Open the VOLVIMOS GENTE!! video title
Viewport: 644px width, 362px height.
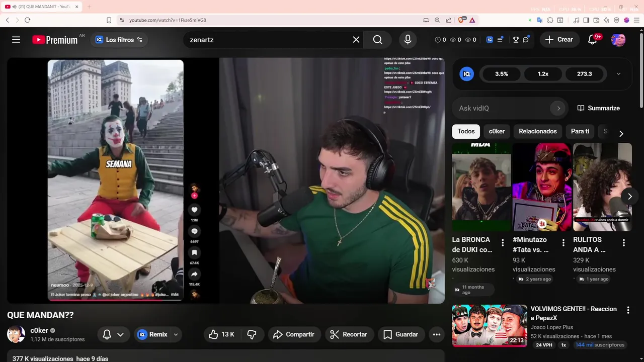point(574,313)
